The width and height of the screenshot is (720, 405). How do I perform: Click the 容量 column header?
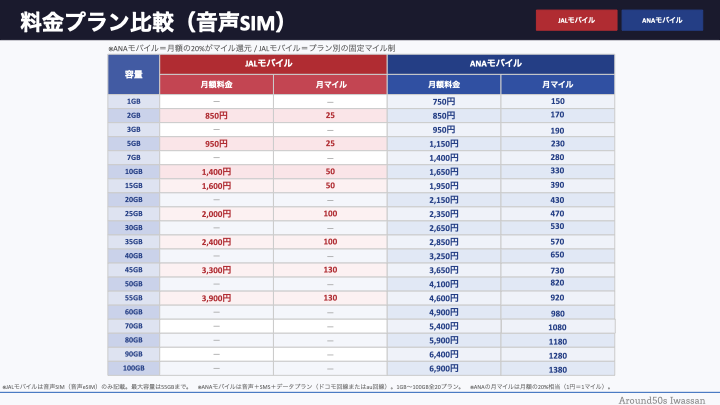coord(133,74)
